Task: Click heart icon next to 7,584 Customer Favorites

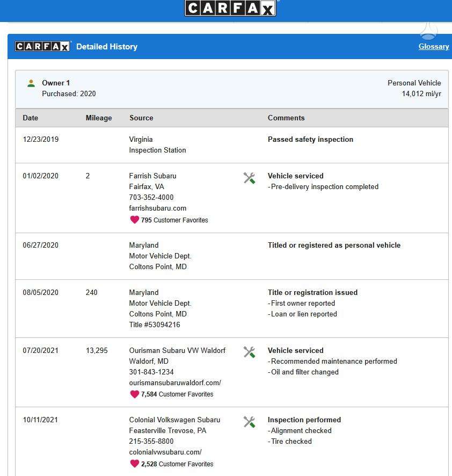Action: point(134,394)
